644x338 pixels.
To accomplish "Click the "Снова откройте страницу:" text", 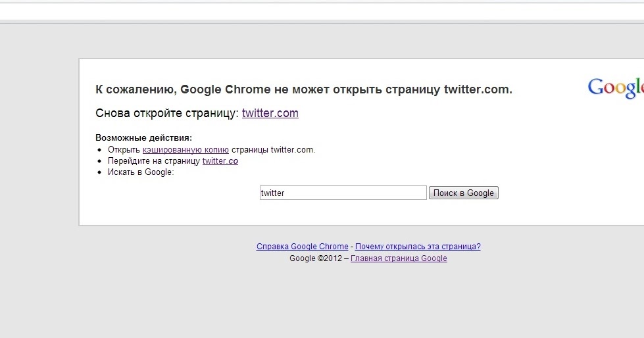I will coord(167,113).
